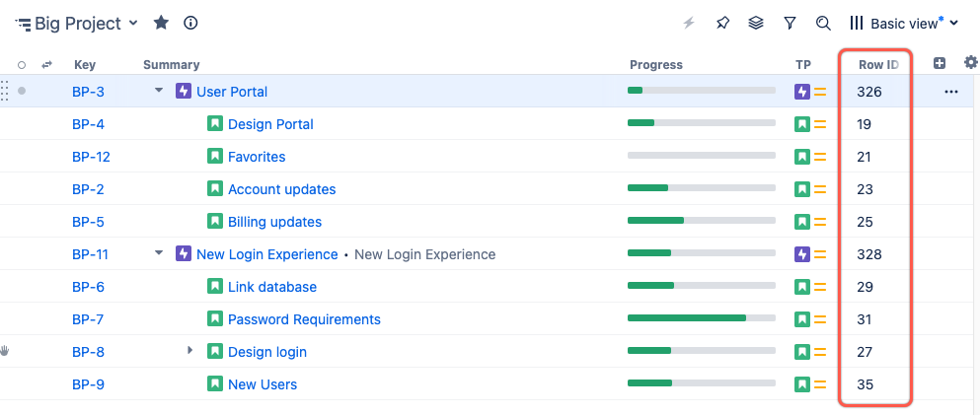980x415 pixels.
Task: Click the expand-all arrows icon in header
Action: click(46, 65)
